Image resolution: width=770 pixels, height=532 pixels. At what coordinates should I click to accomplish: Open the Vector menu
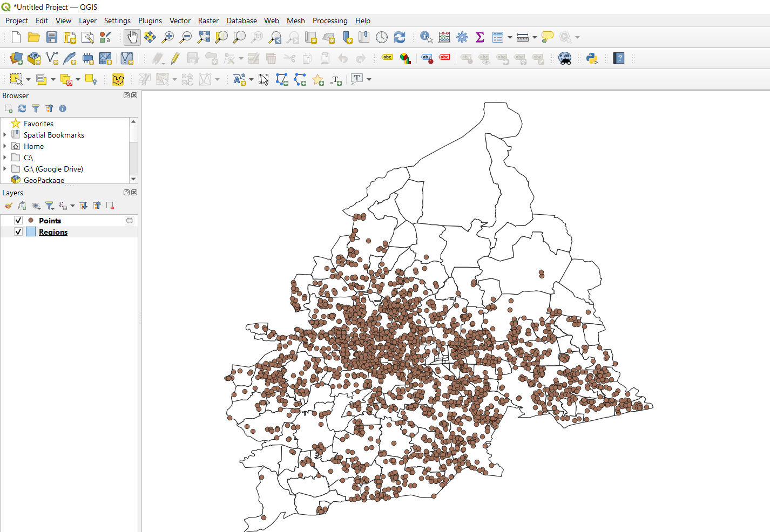[180, 21]
